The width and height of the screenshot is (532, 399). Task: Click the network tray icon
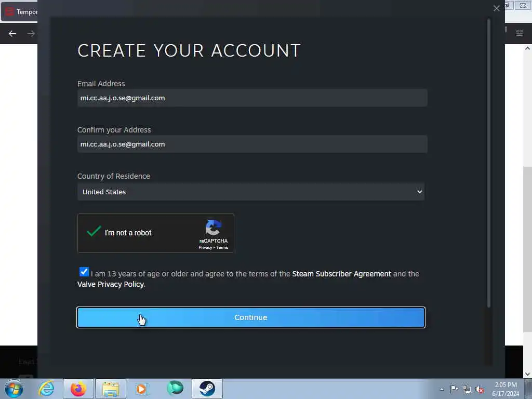coord(467,390)
